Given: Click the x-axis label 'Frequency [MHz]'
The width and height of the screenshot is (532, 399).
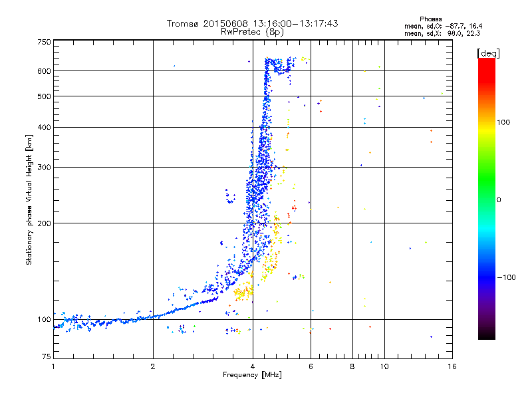Looking at the screenshot, I should pyautogui.click(x=252, y=375).
